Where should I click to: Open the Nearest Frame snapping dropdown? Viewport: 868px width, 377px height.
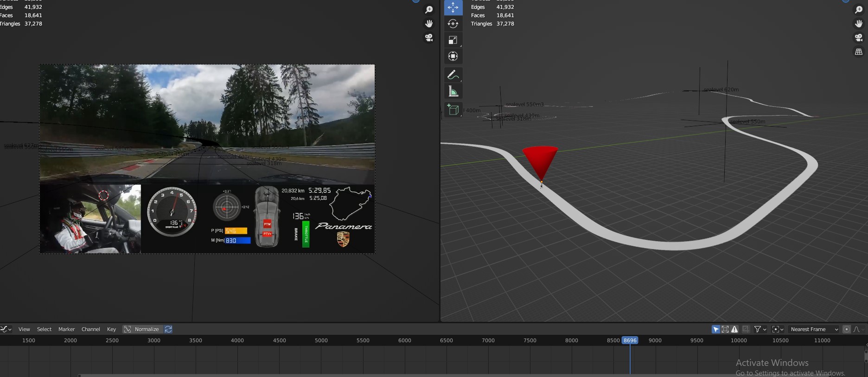(814, 329)
